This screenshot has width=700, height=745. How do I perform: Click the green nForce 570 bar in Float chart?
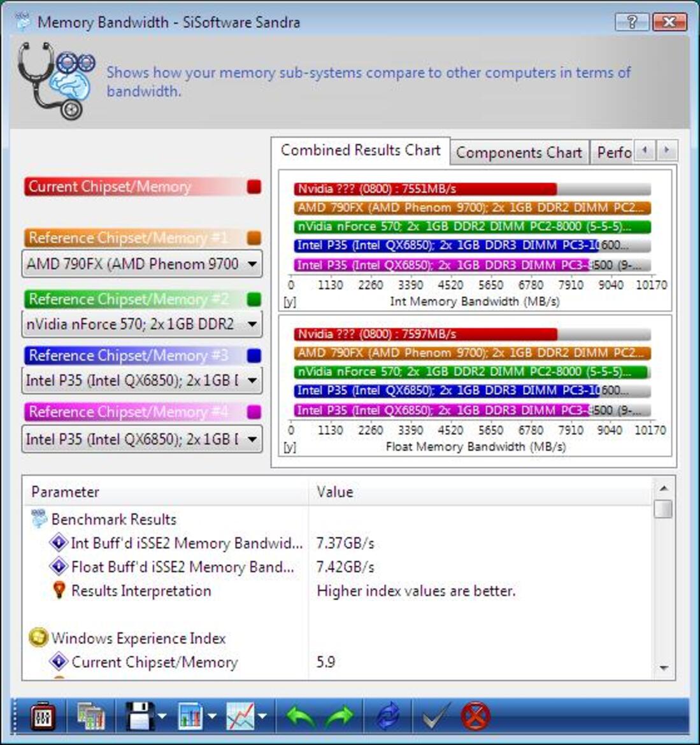coord(471,372)
